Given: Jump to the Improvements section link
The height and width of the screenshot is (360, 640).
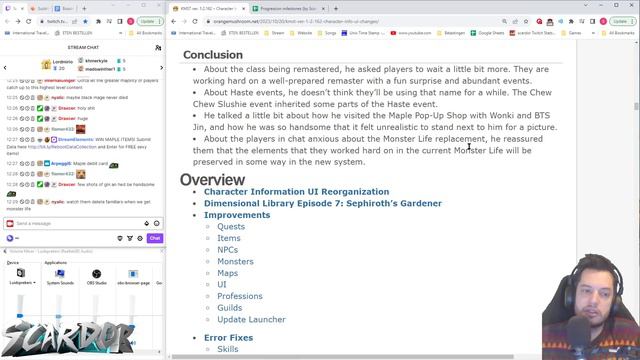Looking at the screenshot, I should 237,215.
